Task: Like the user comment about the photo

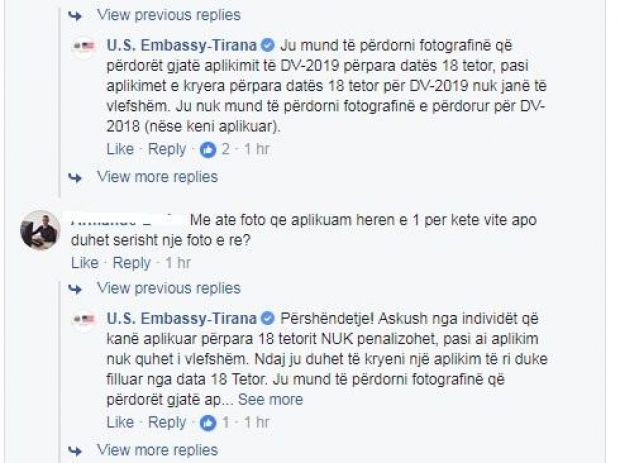Action: click(x=85, y=263)
